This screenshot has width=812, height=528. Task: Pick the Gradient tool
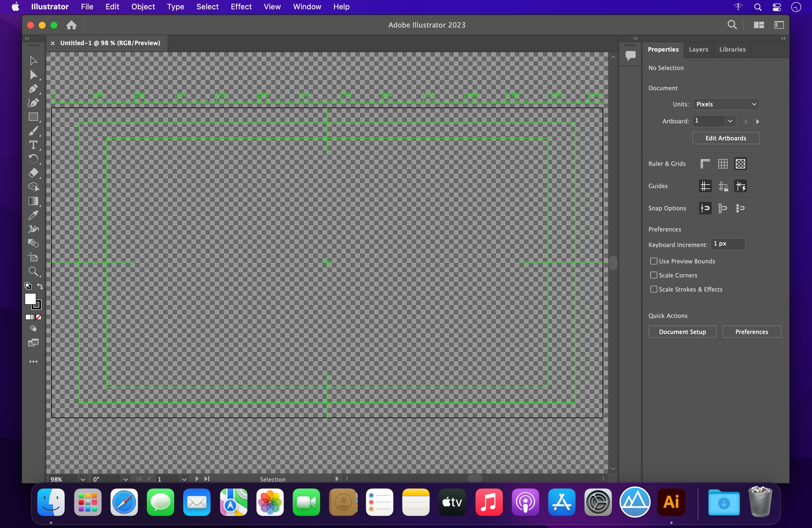click(x=33, y=201)
